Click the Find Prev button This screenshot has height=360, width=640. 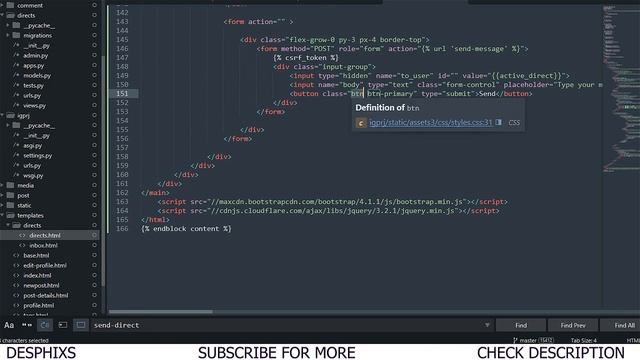click(x=573, y=325)
